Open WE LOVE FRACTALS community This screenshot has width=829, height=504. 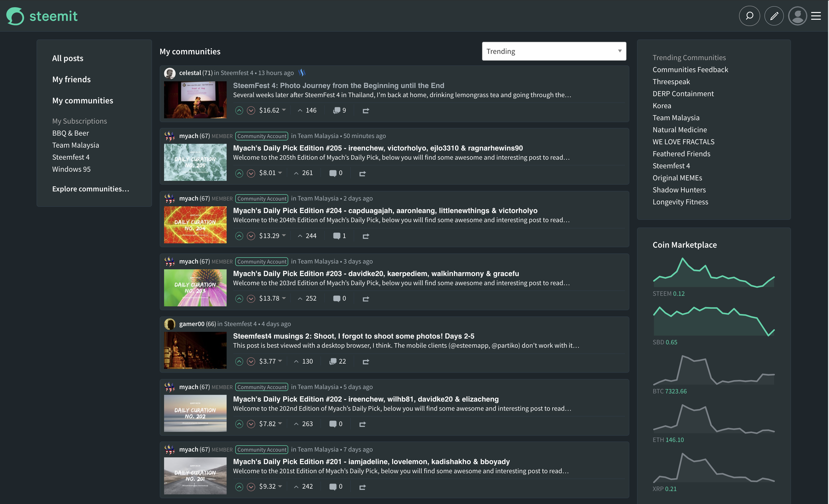coord(683,142)
